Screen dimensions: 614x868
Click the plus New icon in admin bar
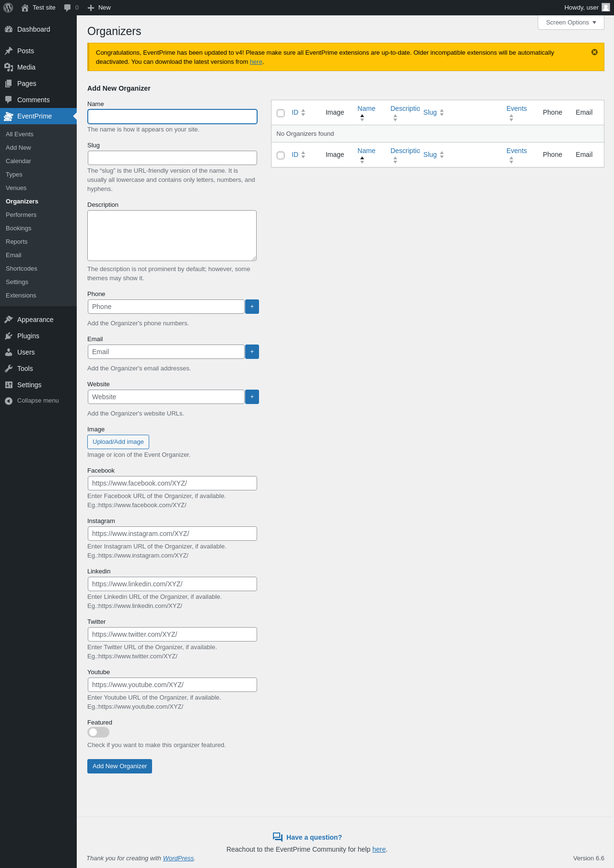91,8
